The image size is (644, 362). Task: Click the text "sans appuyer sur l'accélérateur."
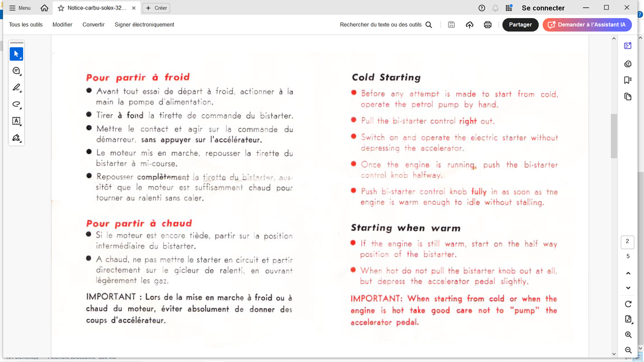tap(201, 140)
